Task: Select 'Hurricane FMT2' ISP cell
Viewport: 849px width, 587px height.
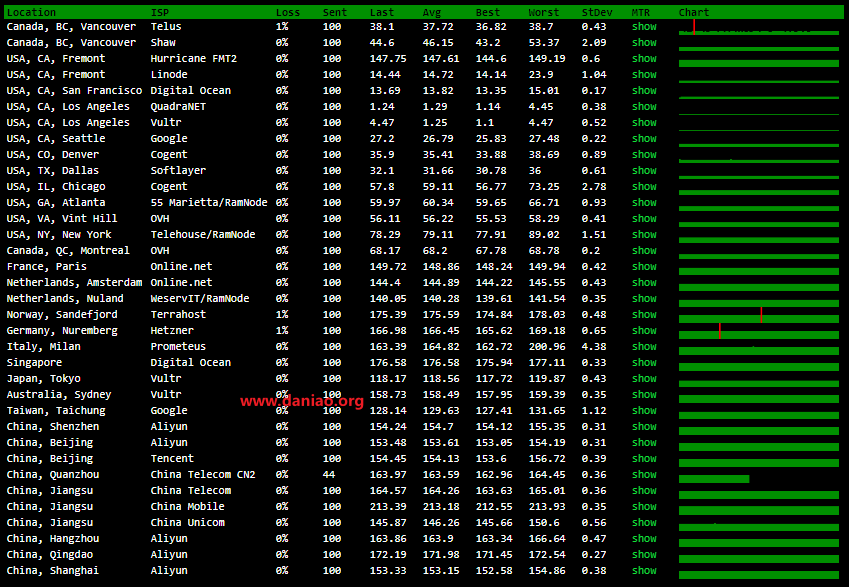Action: [193, 58]
